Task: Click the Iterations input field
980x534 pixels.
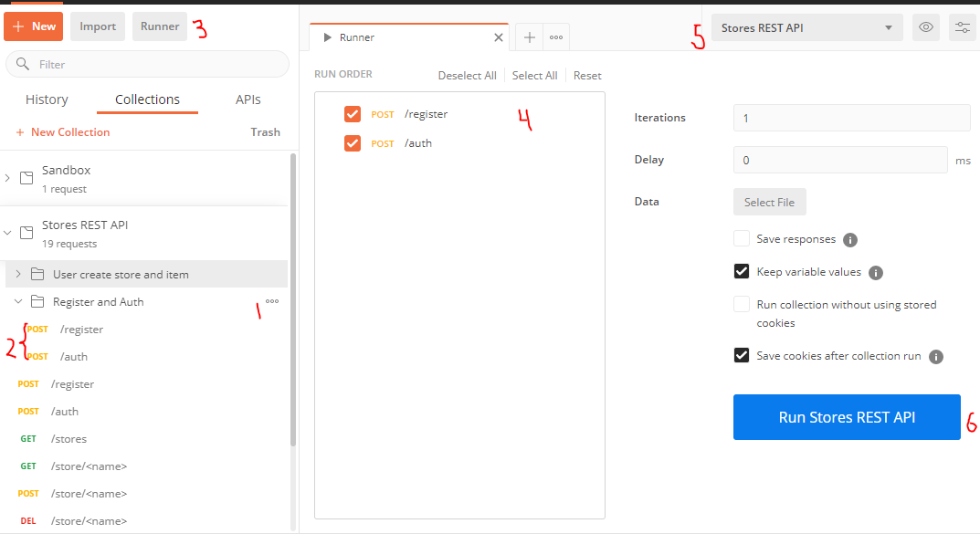Action: (x=852, y=118)
